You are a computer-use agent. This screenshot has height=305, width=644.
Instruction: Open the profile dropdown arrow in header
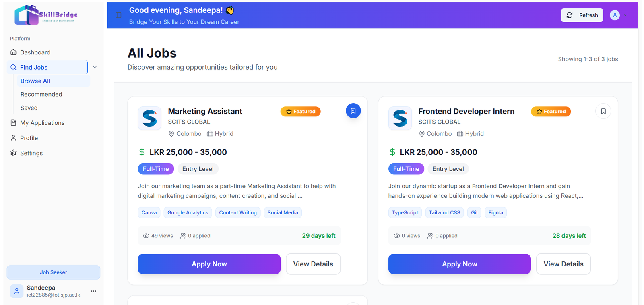pyautogui.click(x=626, y=15)
